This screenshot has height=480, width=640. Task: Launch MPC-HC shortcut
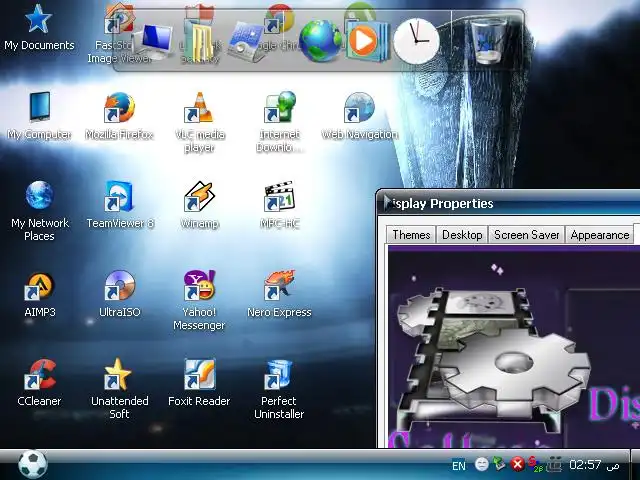pos(280,205)
